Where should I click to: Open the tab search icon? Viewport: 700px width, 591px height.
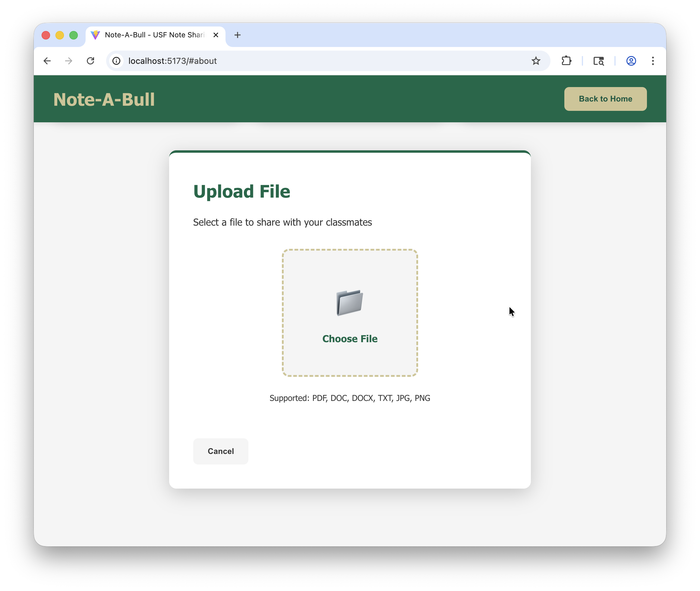click(x=598, y=61)
